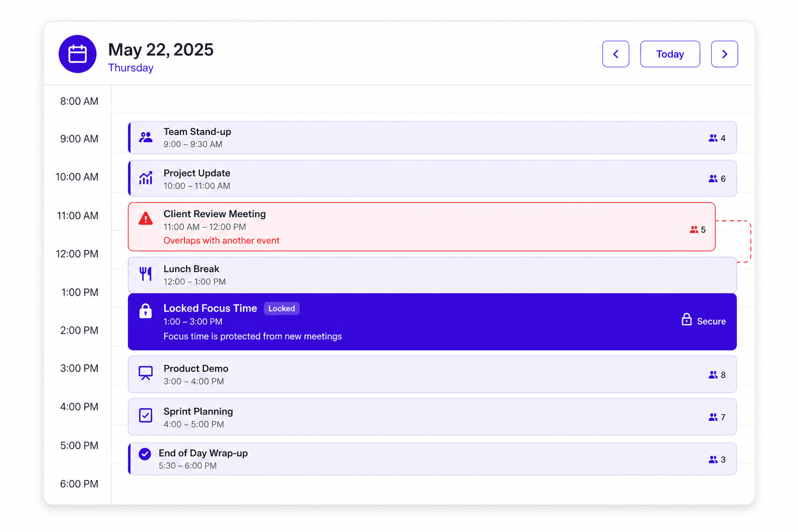Click attendee icon on Team Stand-up
Image resolution: width=798 pixels, height=532 pixels.
(x=713, y=138)
